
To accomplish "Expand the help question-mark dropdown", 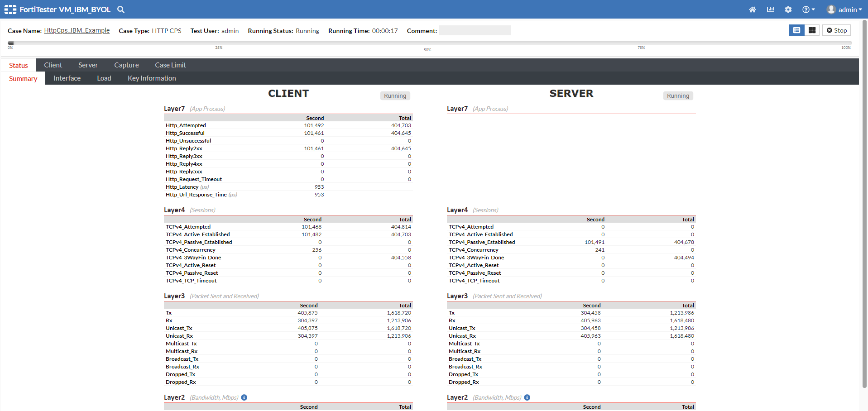I will (x=808, y=10).
